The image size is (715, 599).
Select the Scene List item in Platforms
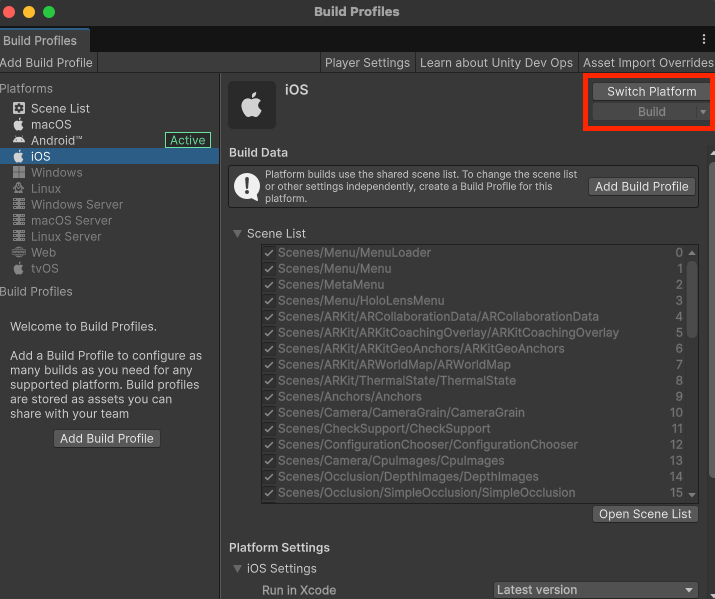(109, 108)
